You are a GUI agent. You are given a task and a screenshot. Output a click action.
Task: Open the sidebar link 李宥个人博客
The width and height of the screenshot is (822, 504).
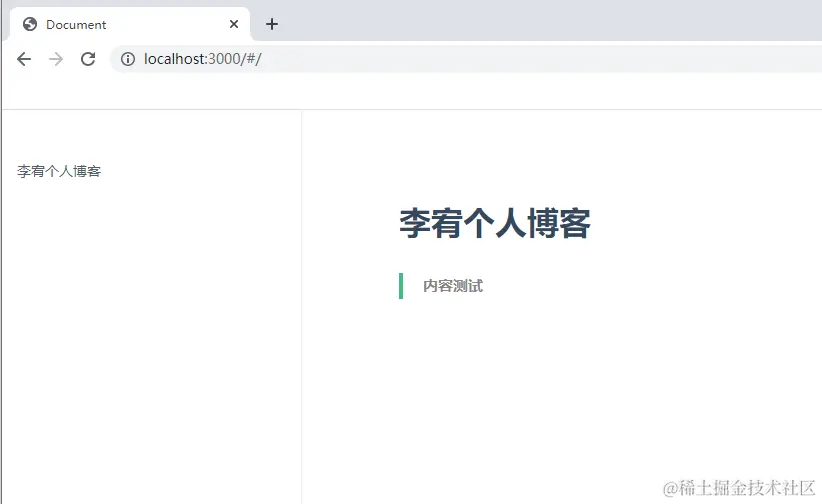point(59,171)
